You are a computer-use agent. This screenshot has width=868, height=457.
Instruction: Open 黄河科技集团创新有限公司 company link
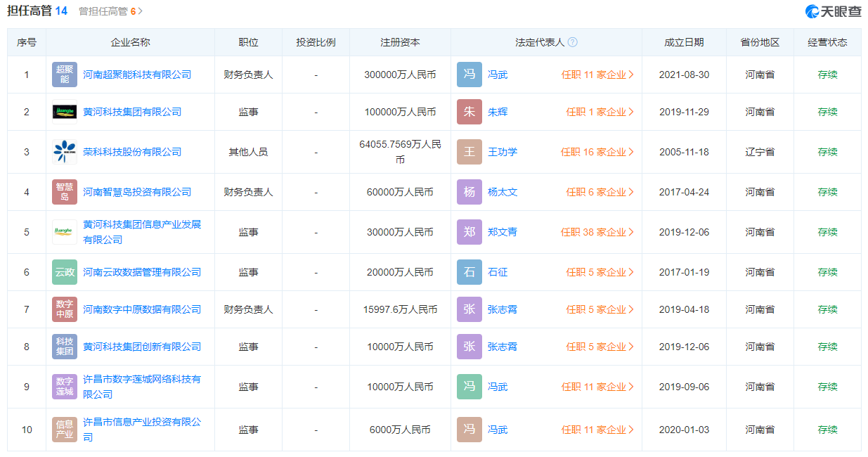[x=142, y=347]
